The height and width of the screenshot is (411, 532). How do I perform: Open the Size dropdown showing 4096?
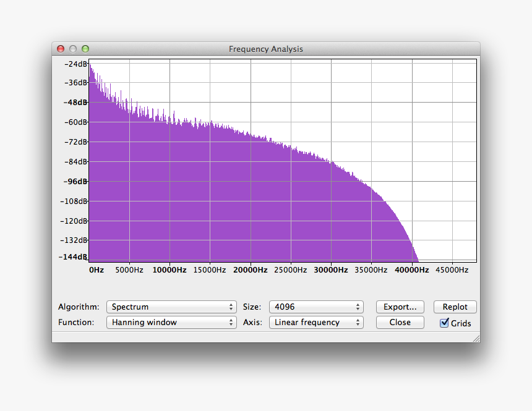pyautogui.click(x=316, y=307)
